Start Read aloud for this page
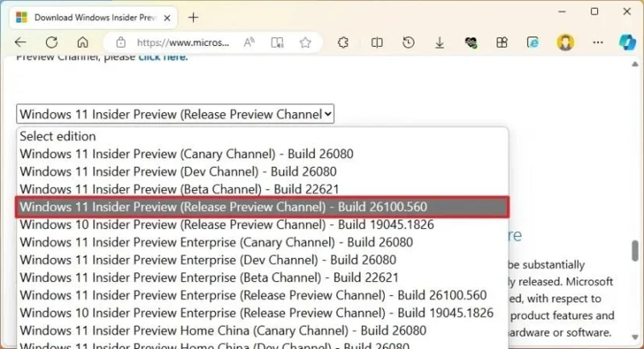This screenshot has width=644, height=349. (249, 43)
